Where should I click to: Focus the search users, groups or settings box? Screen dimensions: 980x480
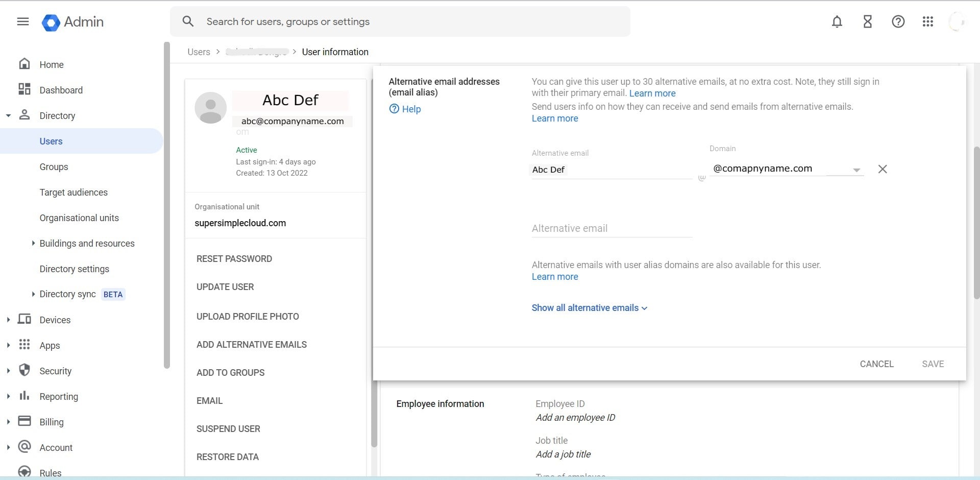click(400, 21)
